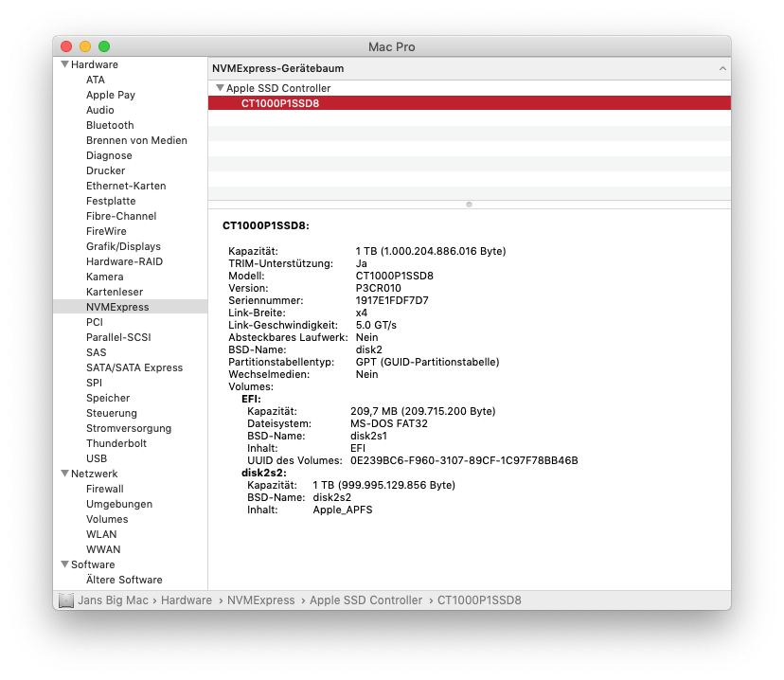Screen dimensions: 784x680
Task: Click the NVMExpress-Gerätebaum column sort chevron
Action: (x=722, y=69)
